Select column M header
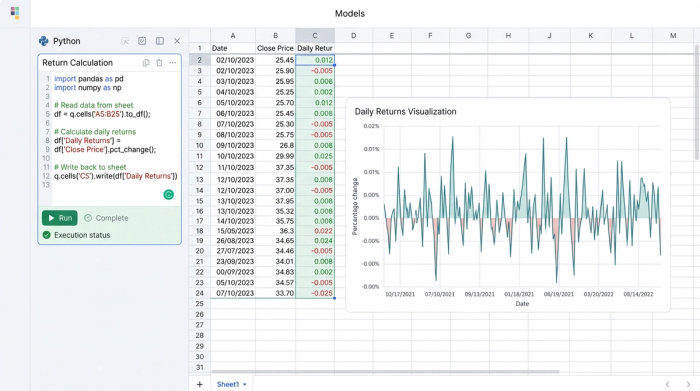Viewport: 700px width, 391px height. point(673,36)
